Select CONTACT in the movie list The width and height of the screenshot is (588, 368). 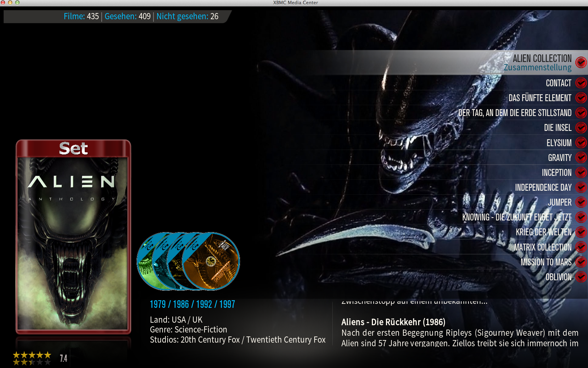558,83
